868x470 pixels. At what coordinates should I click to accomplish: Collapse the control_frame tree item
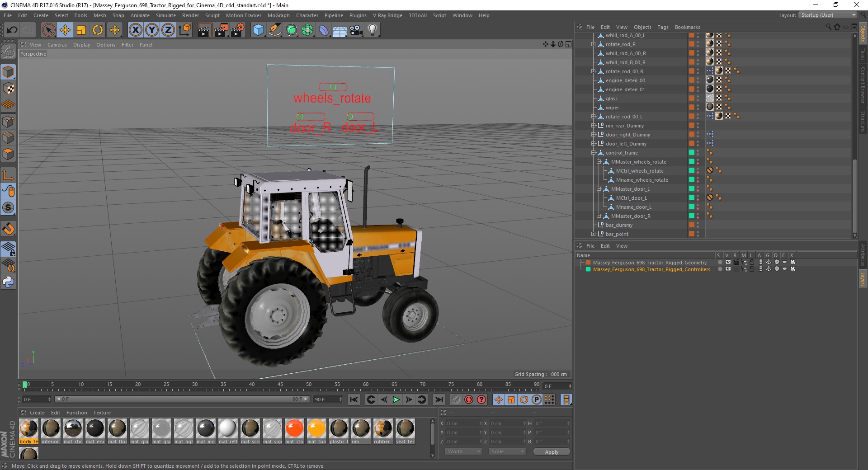click(594, 153)
